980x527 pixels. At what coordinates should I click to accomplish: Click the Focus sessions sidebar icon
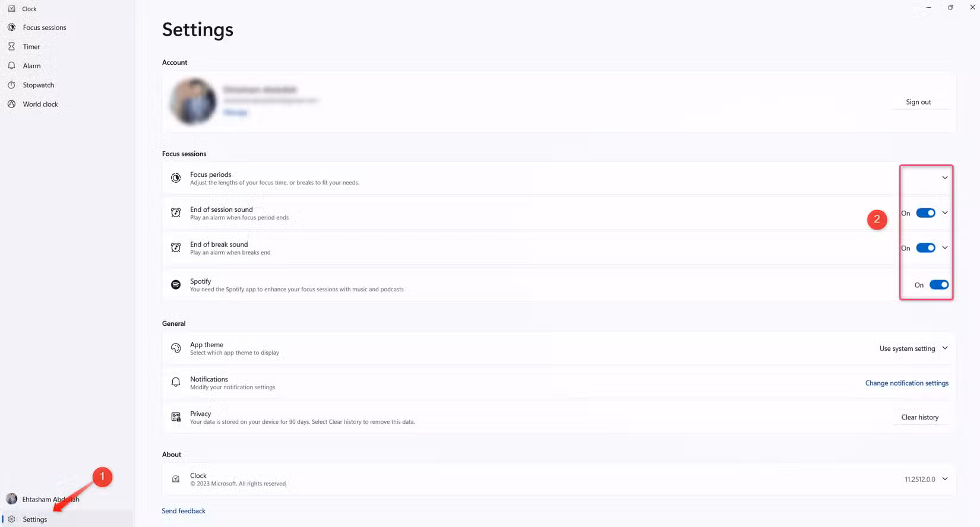click(x=11, y=27)
